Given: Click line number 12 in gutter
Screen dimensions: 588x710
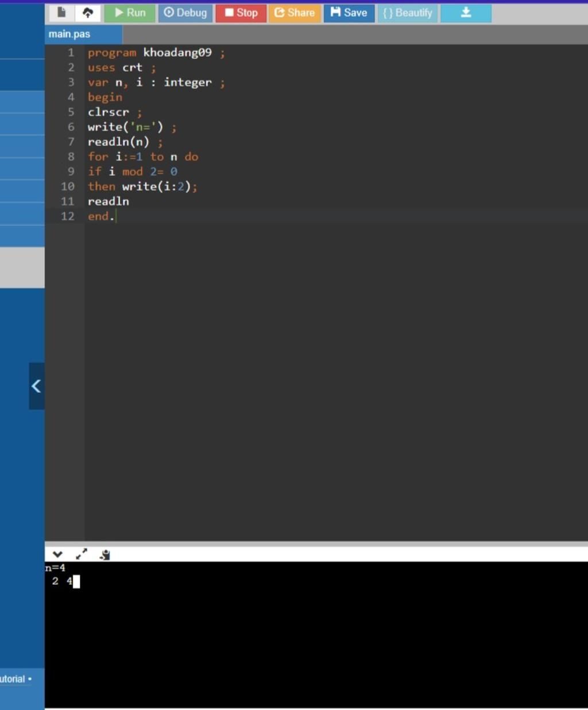Looking at the screenshot, I should [x=68, y=217].
